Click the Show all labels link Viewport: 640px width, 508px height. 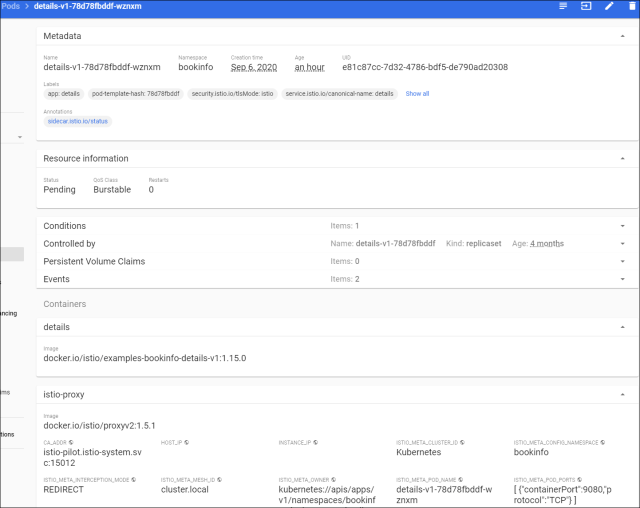tap(417, 93)
